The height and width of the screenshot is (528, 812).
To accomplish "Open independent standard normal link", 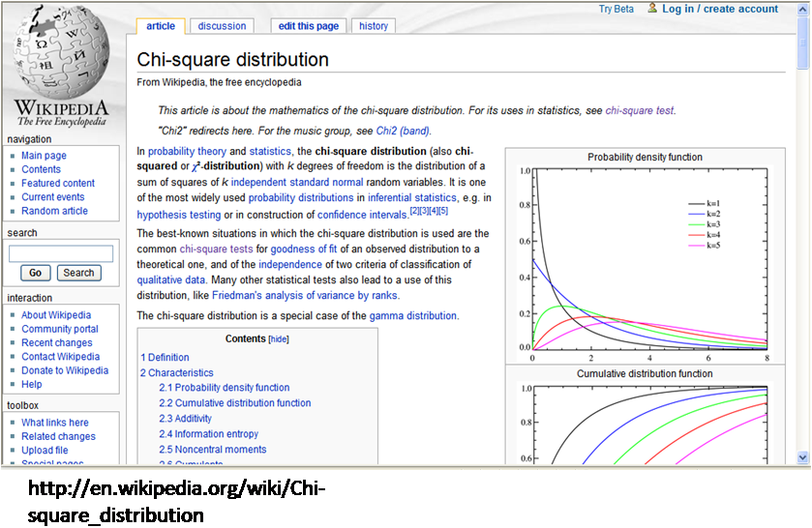I will pyautogui.click(x=297, y=182).
